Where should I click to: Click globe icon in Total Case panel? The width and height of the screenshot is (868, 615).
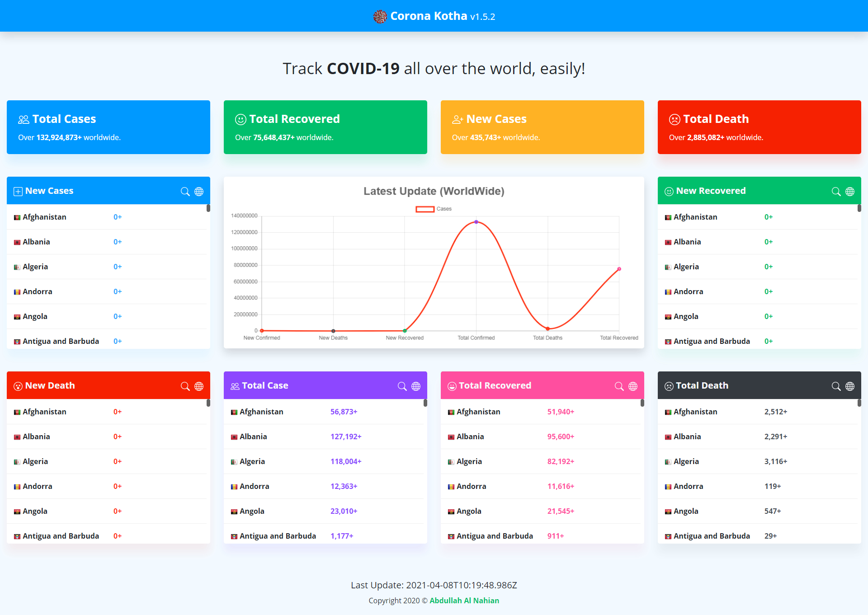416,386
